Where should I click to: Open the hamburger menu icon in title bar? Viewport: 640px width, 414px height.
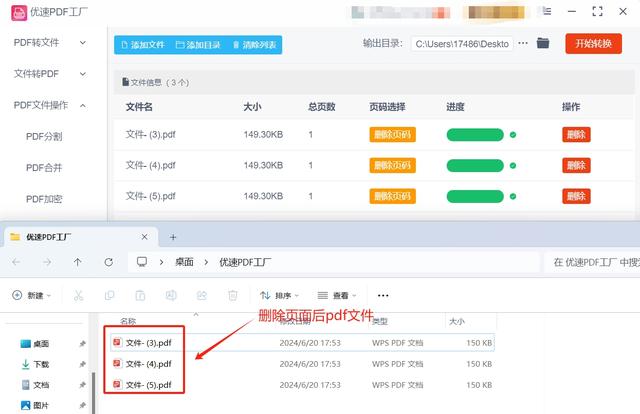pyautogui.click(x=547, y=11)
